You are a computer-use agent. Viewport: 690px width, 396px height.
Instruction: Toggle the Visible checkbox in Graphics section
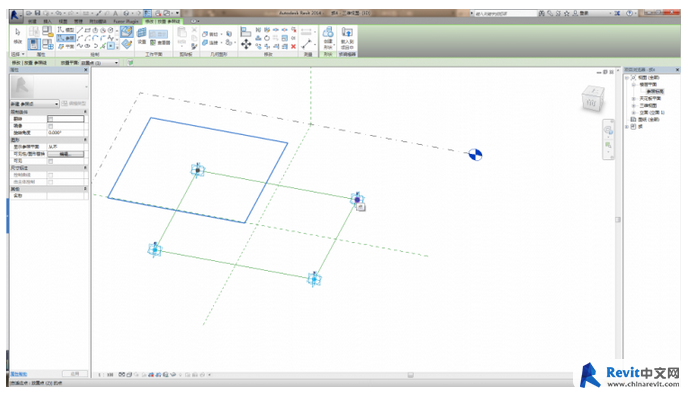pyautogui.click(x=51, y=161)
